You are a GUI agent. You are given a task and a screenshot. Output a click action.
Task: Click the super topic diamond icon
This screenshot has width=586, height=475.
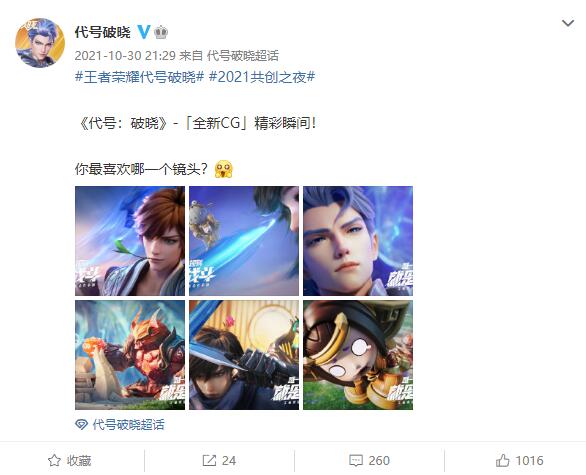coord(81,425)
